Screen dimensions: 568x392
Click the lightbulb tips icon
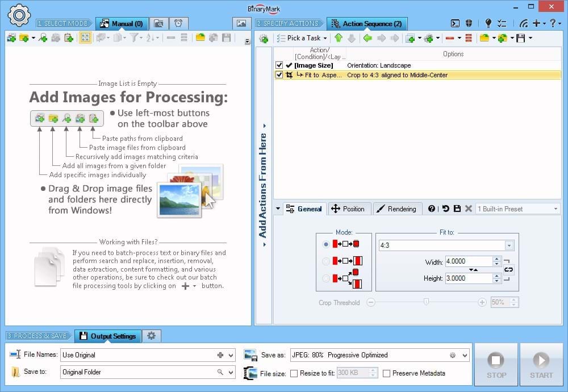click(488, 23)
